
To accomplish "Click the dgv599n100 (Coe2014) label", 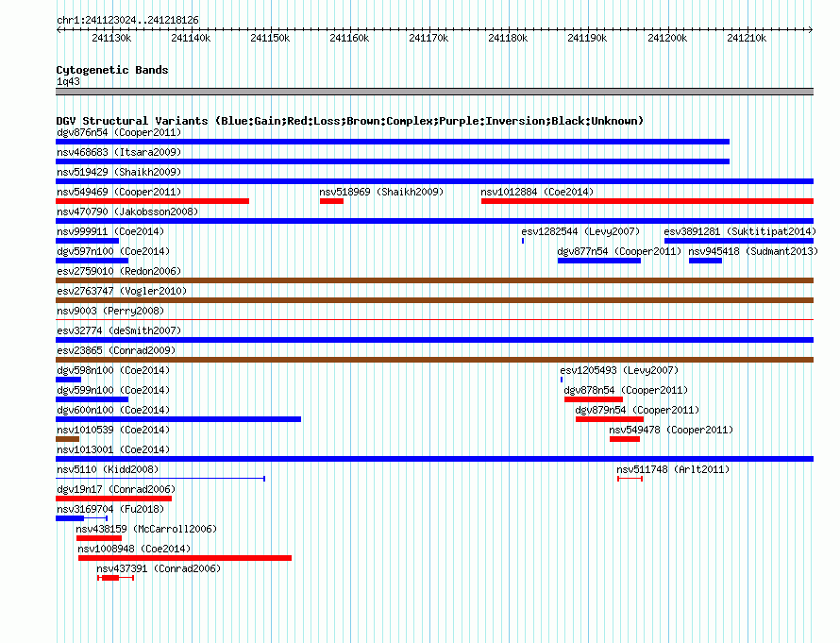I will point(113,390).
